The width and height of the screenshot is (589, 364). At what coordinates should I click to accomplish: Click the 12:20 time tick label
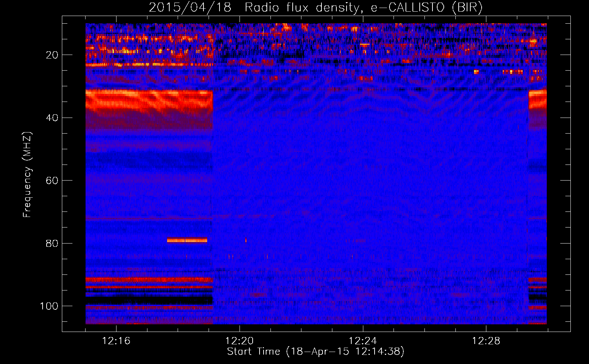tap(240, 341)
